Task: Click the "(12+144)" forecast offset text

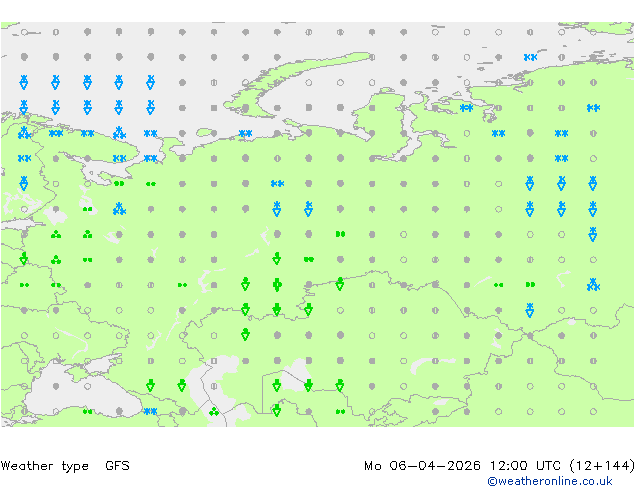Action: (x=601, y=466)
